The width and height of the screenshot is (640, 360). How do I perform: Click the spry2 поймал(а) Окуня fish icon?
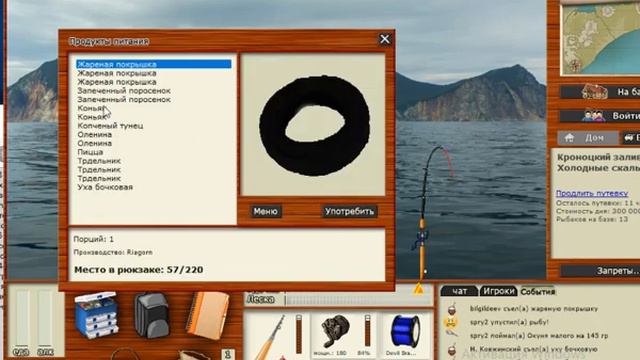451,335
